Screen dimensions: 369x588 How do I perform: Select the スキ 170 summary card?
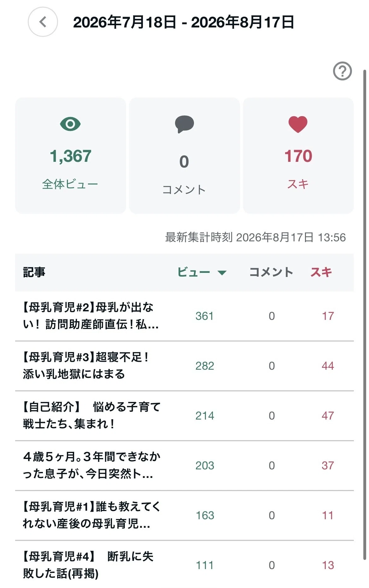[x=298, y=156]
